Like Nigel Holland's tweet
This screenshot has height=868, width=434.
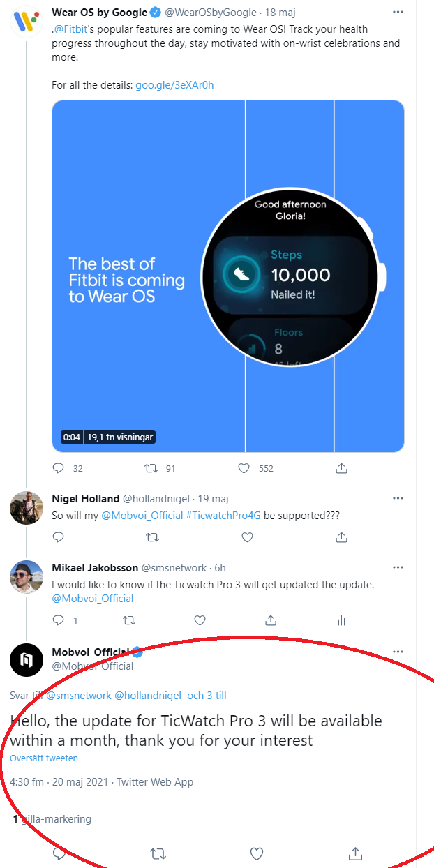pos(247,537)
